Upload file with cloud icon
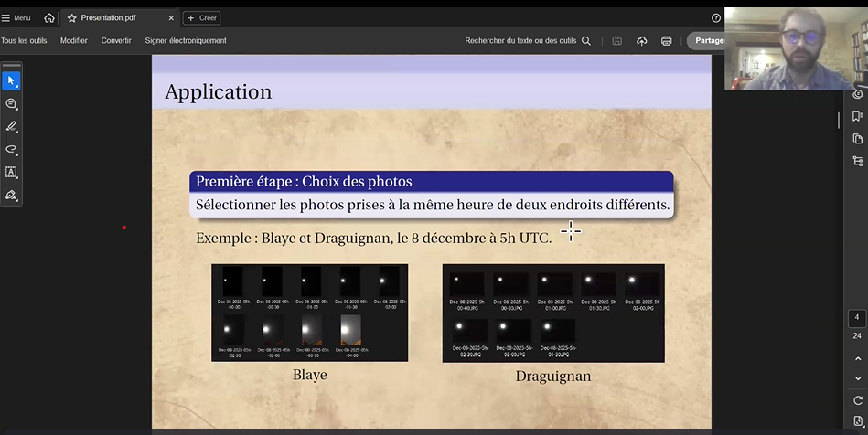 pos(641,41)
